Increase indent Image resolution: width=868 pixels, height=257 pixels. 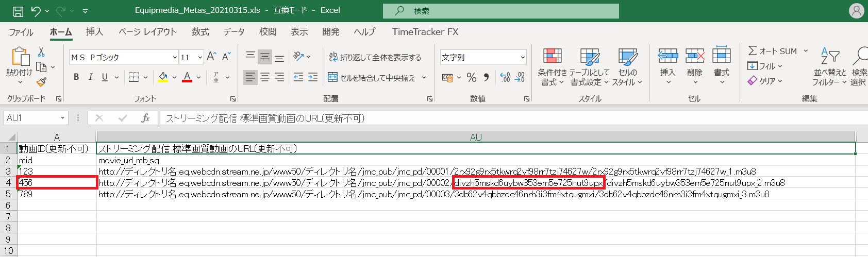(313, 77)
